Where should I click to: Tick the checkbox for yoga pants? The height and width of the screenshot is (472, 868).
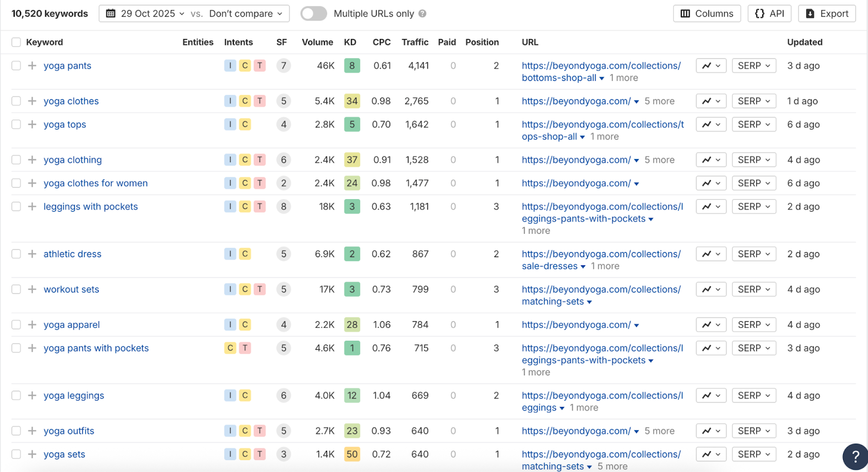16,66
